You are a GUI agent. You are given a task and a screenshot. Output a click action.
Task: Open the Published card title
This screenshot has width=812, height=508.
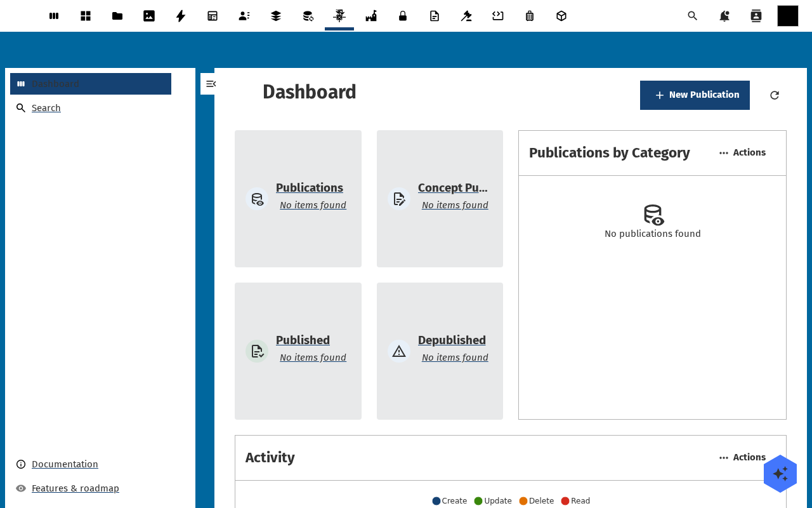point(303,340)
